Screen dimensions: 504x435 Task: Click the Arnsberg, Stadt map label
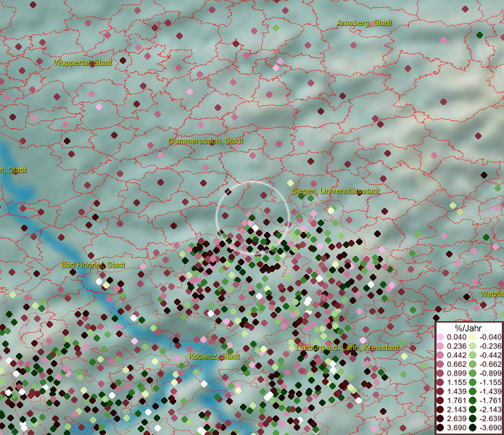(364, 22)
